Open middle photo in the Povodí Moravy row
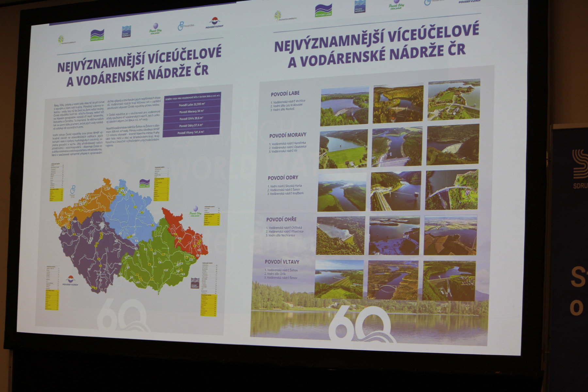The height and width of the screenshot is (392, 588). tap(397, 148)
